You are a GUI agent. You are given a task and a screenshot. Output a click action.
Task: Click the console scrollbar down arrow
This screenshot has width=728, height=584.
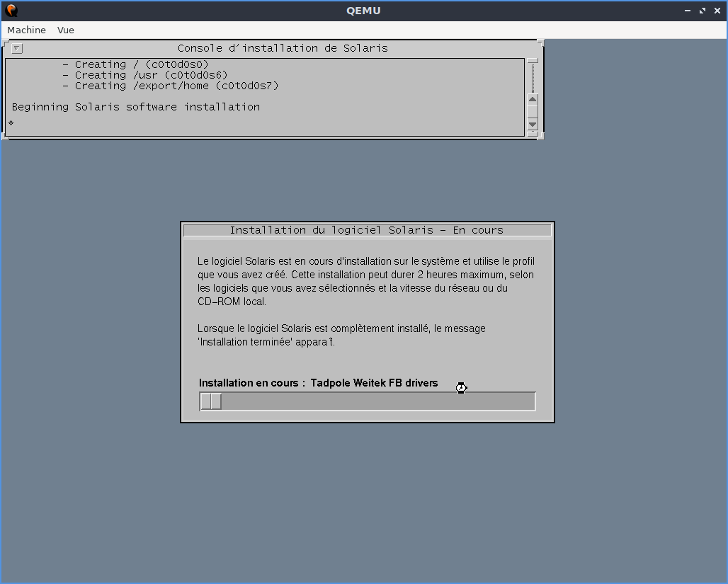533,125
